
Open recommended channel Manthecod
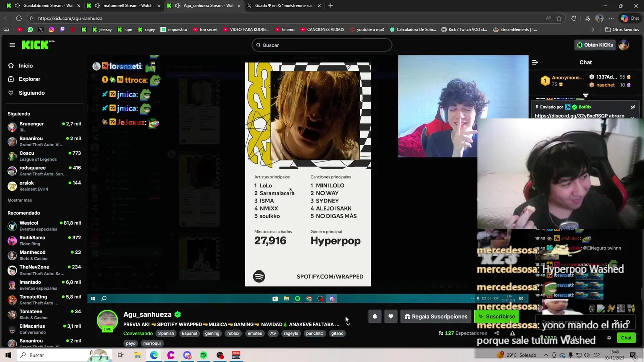point(44,255)
